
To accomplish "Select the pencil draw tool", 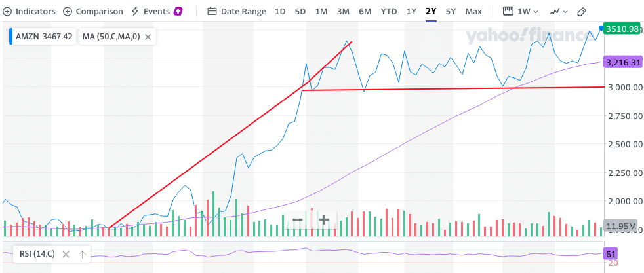I will coord(582,12).
